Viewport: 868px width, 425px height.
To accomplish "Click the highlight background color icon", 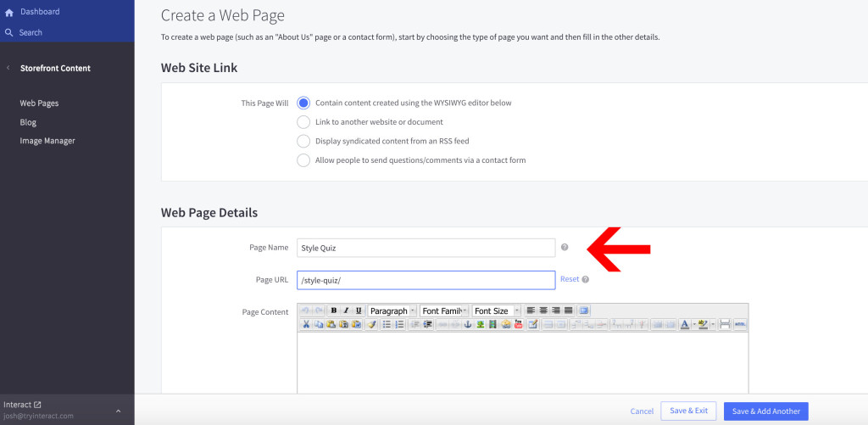I will pyautogui.click(x=703, y=325).
